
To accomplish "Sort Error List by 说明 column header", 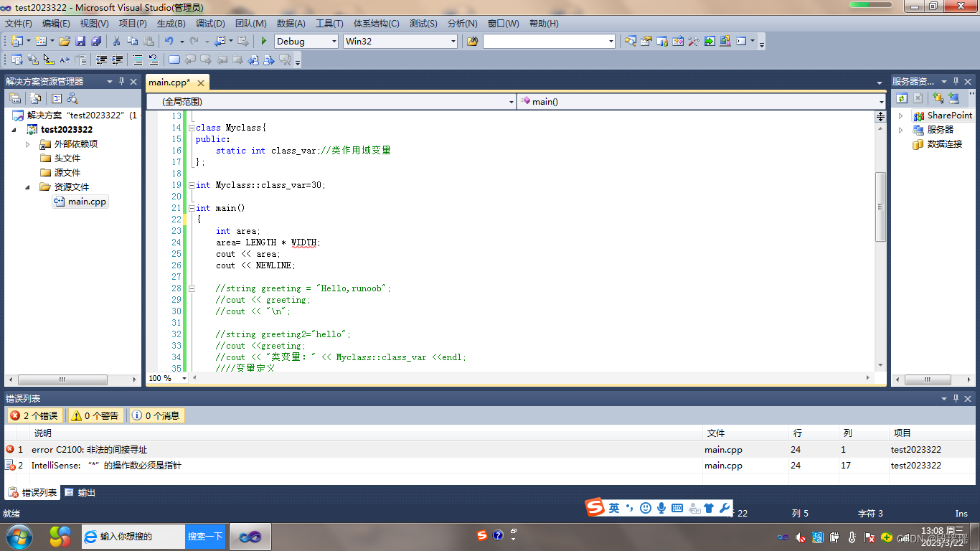I will 367,433.
